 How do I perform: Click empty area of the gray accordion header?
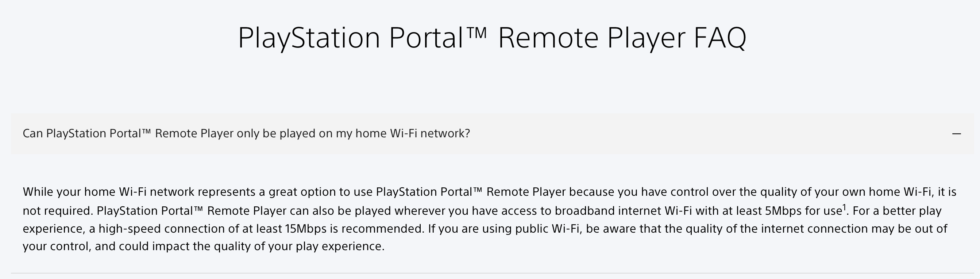(704, 134)
